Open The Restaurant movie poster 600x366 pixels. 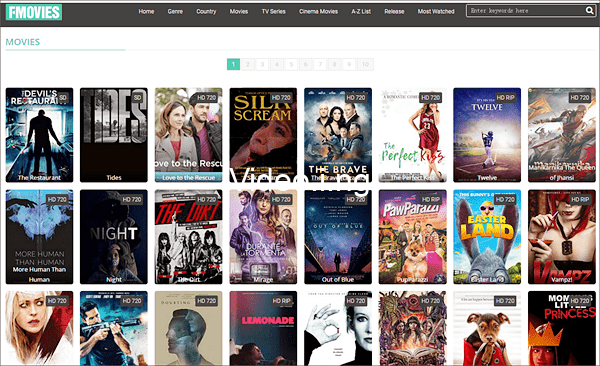[x=39, y=135]
